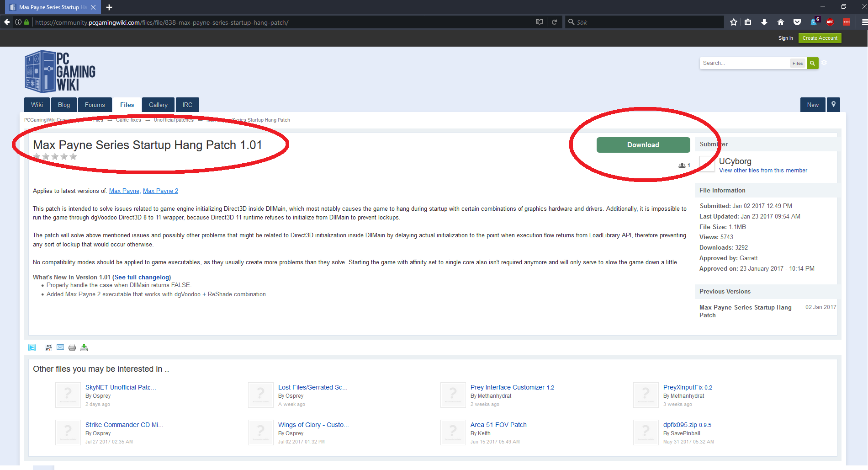This screenshot has height=470, width=868.
Task: Click UCyborg avatar image
Action: (707, 164)
